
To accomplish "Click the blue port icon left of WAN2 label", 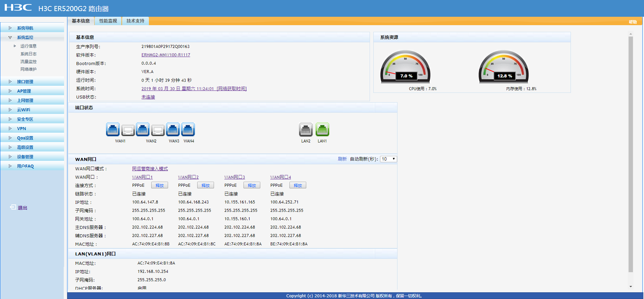I will [143, 129].
